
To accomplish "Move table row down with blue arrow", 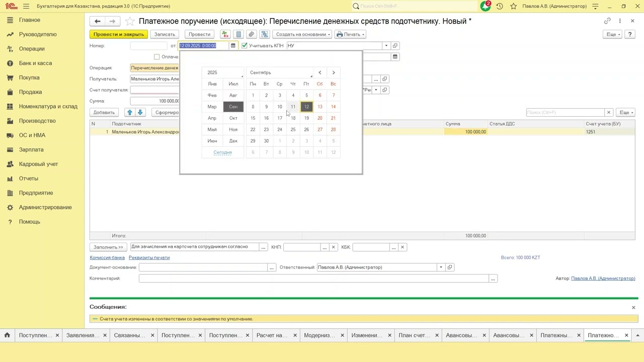I will click(x=140, y=113).
